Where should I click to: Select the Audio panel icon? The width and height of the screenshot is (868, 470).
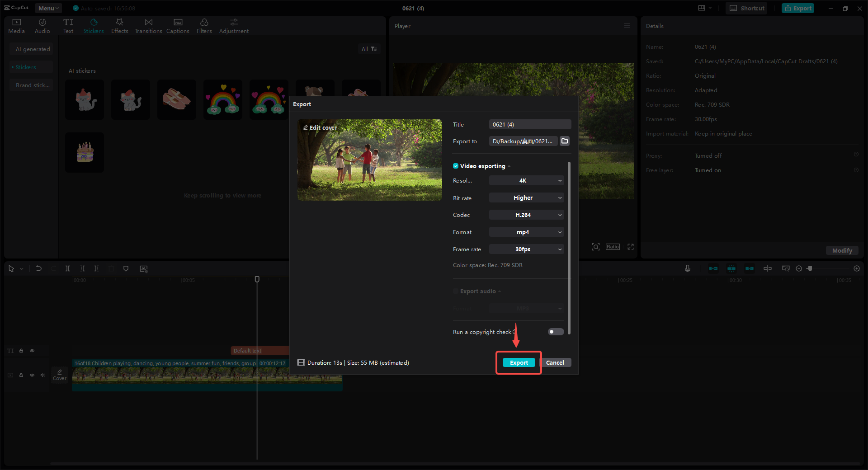pos(42,25)
